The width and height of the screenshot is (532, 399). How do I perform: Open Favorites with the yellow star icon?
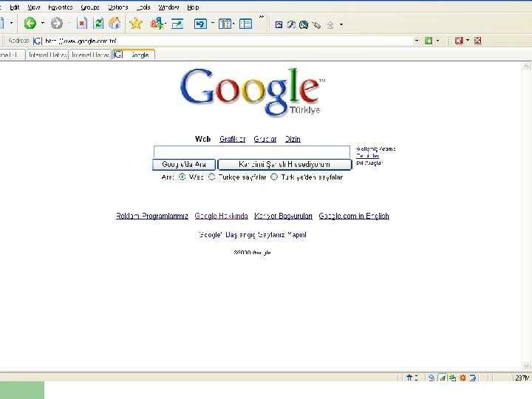coord(136,24)
